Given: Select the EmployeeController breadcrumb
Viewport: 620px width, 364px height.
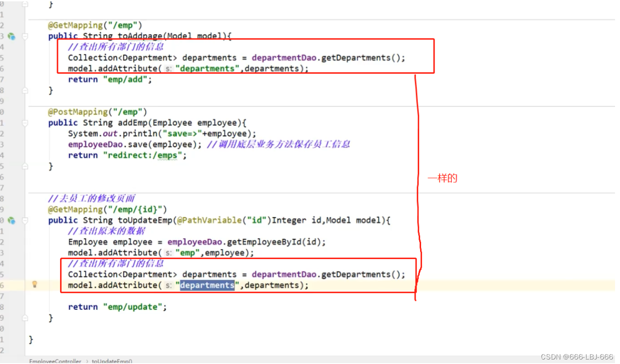Looking at the screenshot, I should [x=55, y=361].
